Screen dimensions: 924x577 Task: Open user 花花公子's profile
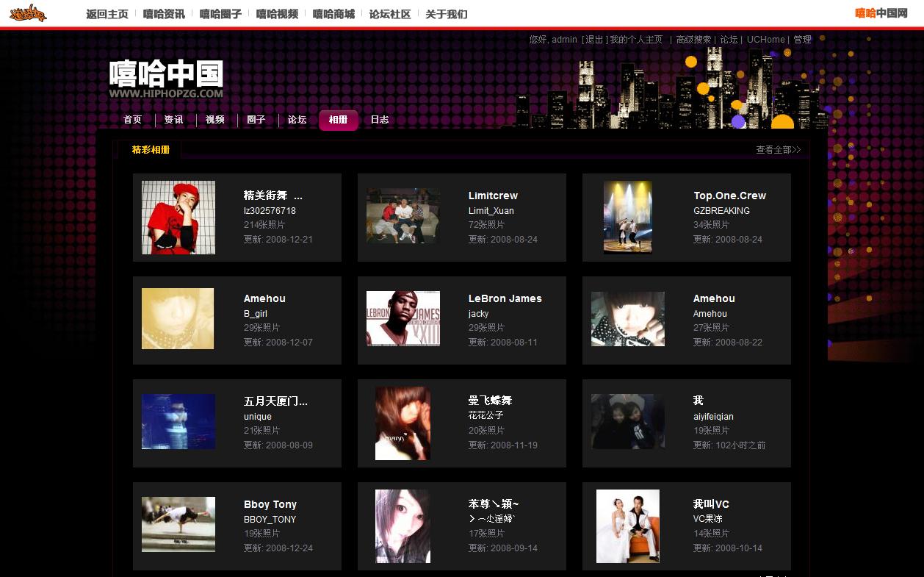click(x=486, y=415)
